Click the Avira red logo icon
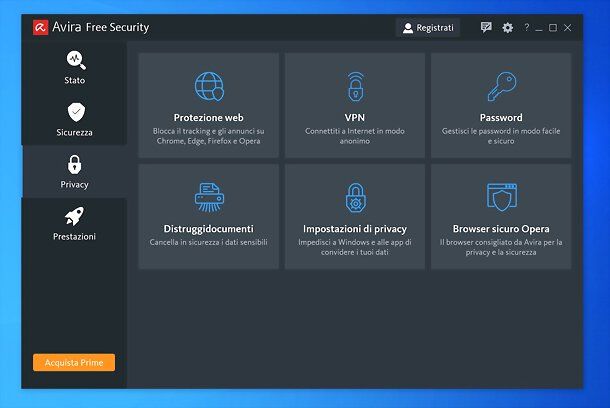Image resolution: width=610 pixels, height=408 pixels. (x=40, y=27)
